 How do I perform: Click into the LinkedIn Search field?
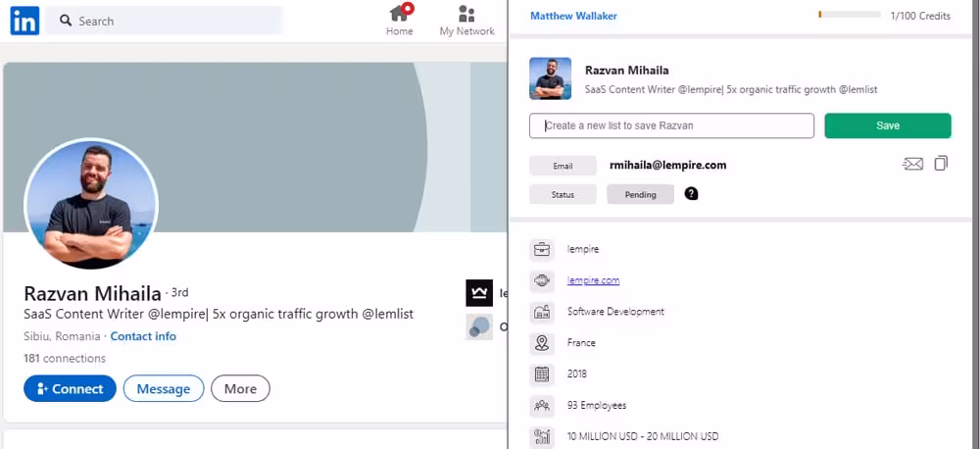(164, 21)
